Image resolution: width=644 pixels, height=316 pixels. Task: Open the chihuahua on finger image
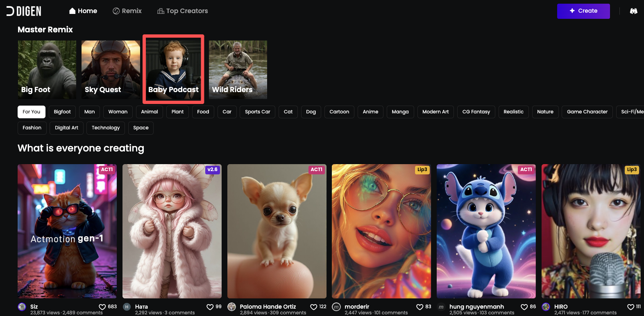(x=277, y=231)
